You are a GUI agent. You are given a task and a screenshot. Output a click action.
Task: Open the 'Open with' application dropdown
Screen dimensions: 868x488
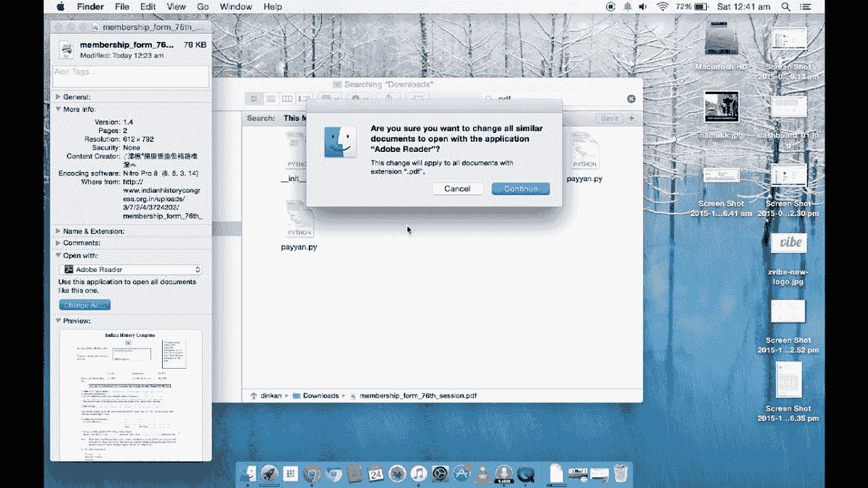tap(130, 268)
